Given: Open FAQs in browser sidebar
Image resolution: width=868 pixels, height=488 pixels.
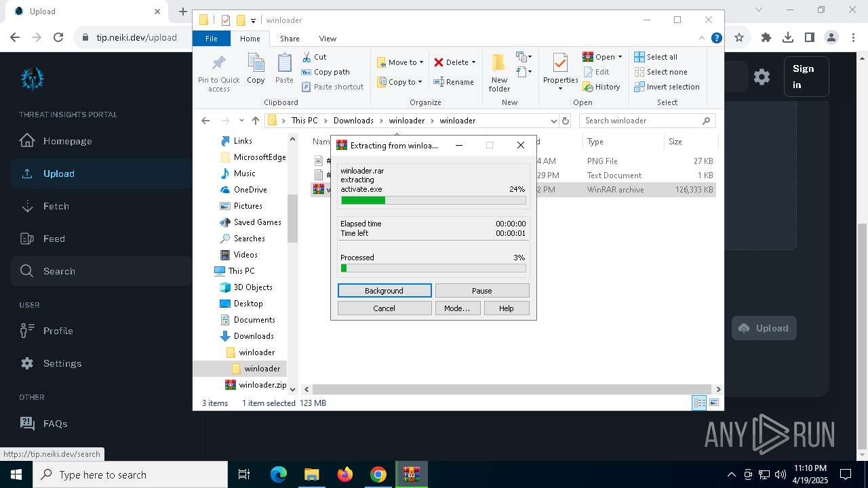Looking at the screenshot, I should click(x=102, y=424).
